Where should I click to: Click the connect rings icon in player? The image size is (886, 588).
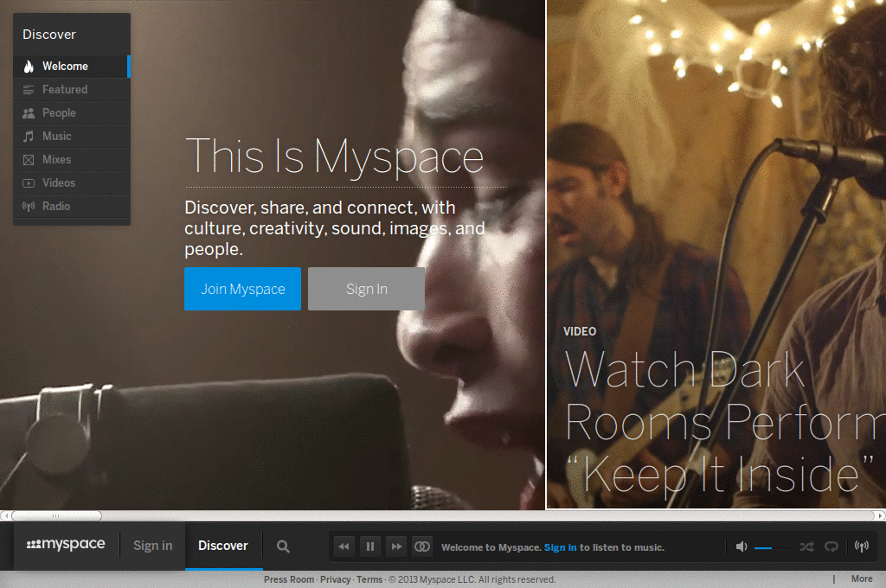tap(422, 546)
